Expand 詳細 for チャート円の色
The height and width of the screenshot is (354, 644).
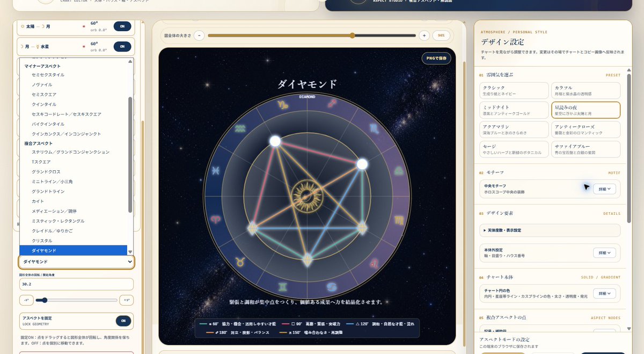pyautogui.click(x=604, y=293)
